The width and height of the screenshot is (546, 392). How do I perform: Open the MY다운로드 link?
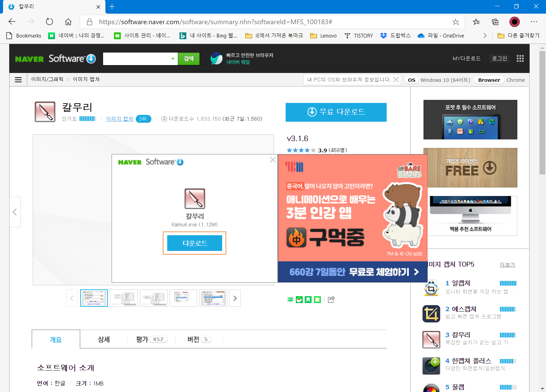tap(466, 58)
